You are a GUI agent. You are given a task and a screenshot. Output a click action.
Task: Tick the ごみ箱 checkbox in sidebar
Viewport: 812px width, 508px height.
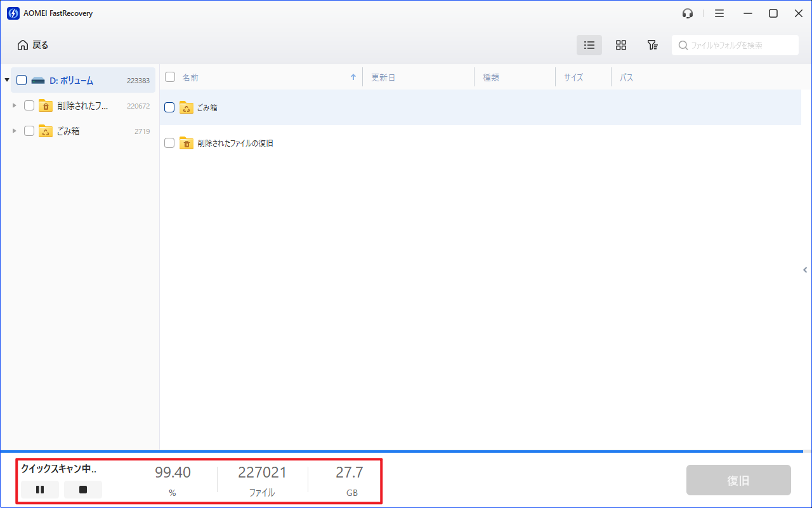(29, 131)
